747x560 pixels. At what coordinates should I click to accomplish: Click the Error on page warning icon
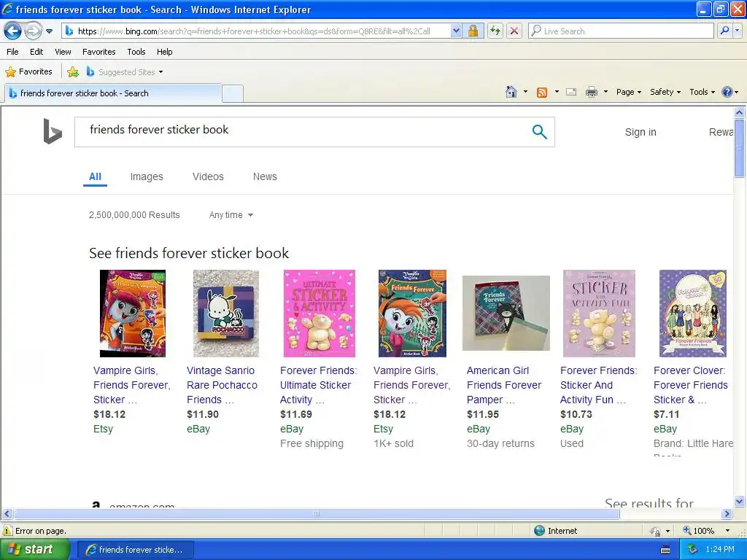coord(7,531)
